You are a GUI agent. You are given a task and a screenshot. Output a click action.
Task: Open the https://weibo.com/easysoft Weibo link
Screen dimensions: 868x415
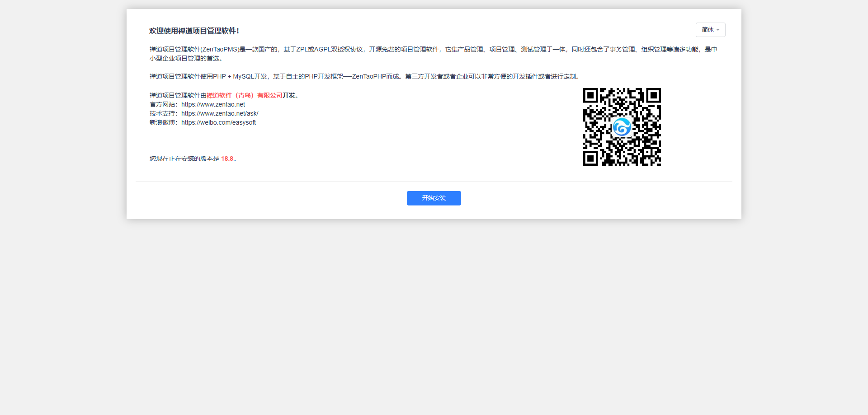tap(218, 122)
